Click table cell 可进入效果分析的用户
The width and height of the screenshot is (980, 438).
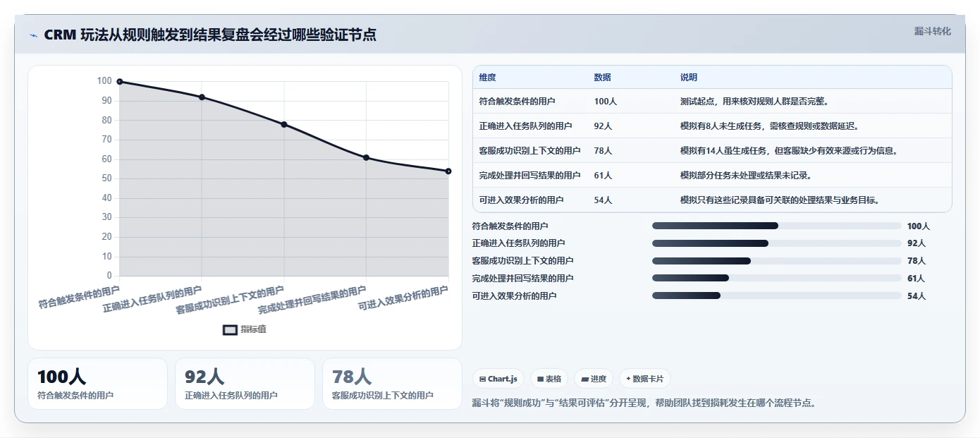point(521,200)
